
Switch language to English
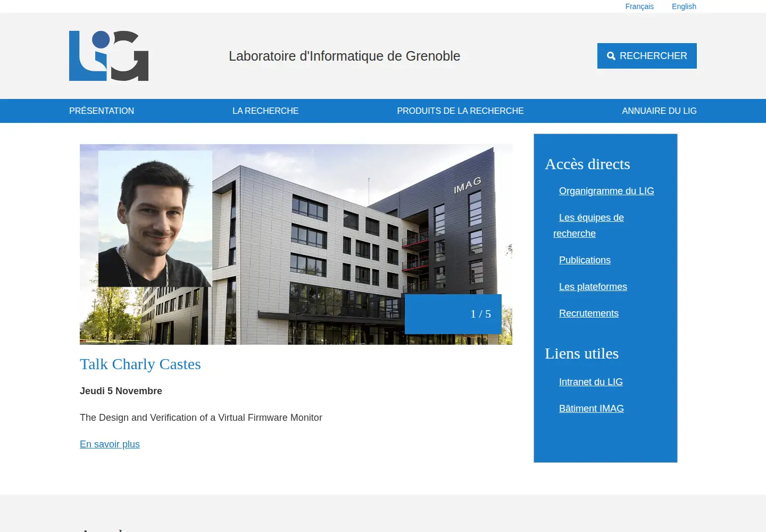[x=684, y=6]
